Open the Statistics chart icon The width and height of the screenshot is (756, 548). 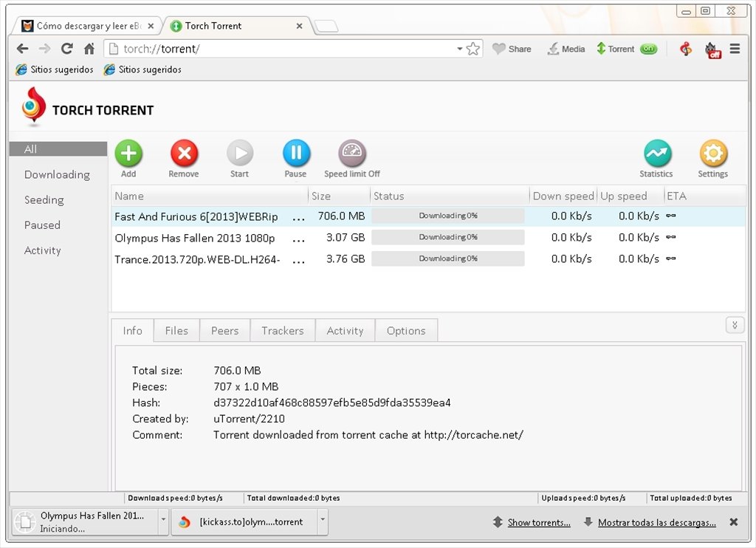click(657, 154)
